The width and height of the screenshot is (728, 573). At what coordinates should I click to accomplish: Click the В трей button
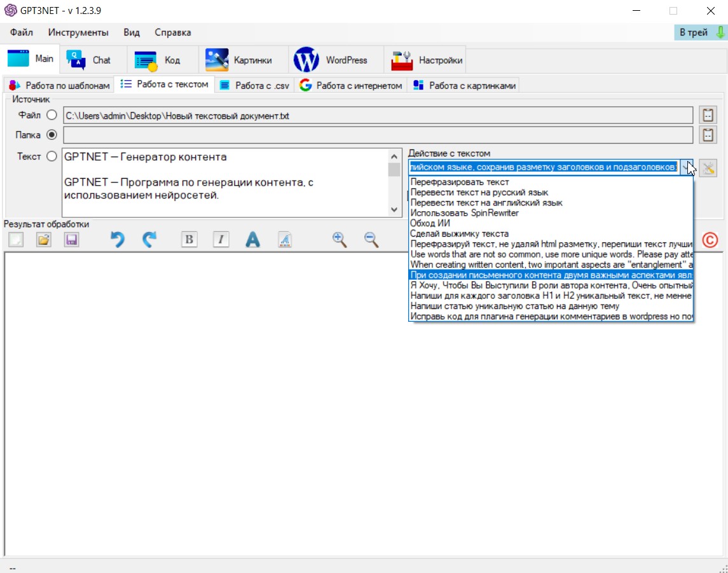point(700,32)
